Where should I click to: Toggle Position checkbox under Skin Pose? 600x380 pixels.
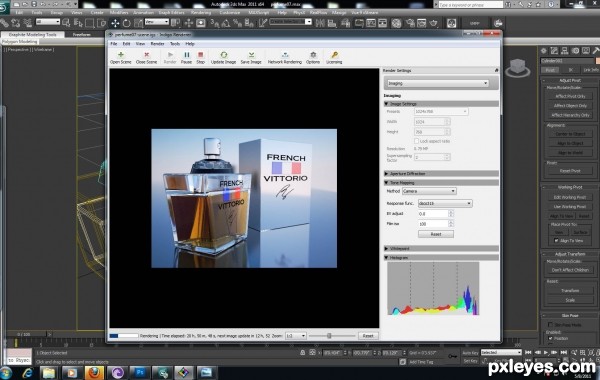[550, 338]
